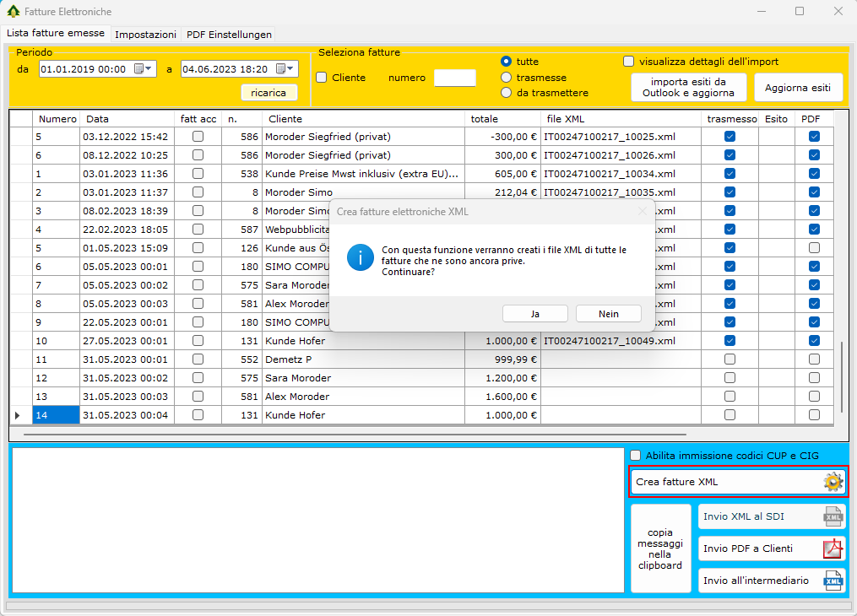The image size is (857, 616).
Task: Click the vertical scrollbar of the invoice list
Action: pos(841,376)
